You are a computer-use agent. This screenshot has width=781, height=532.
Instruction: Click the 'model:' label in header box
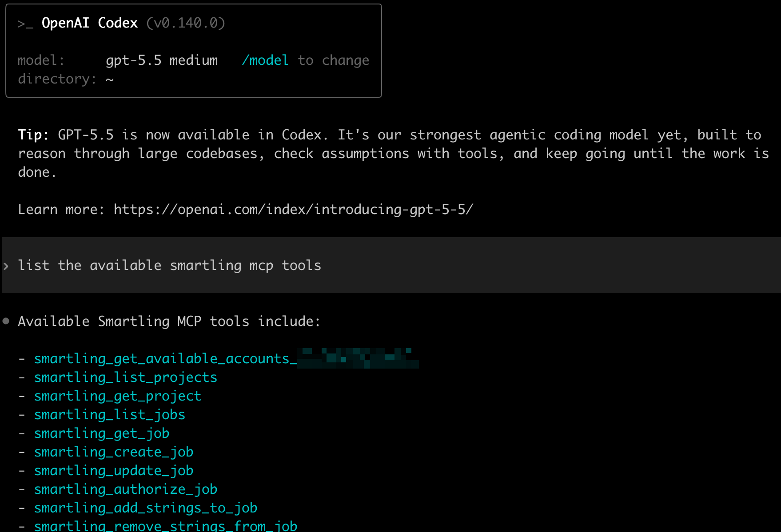click(41, 60)
